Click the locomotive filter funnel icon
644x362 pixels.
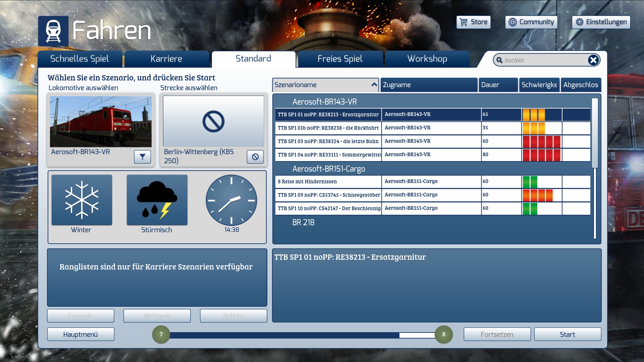coord(143,157)
